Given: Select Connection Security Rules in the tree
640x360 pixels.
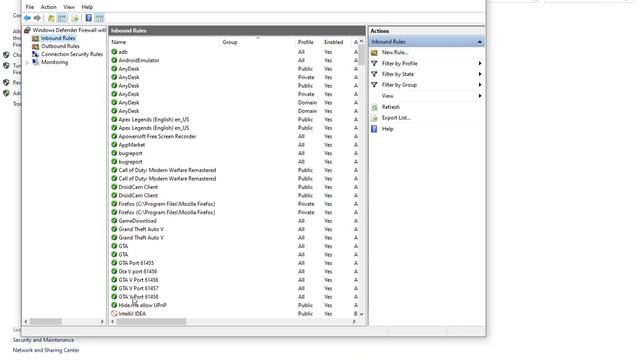Looking at the screenshot, I should [x=72, y=54].
